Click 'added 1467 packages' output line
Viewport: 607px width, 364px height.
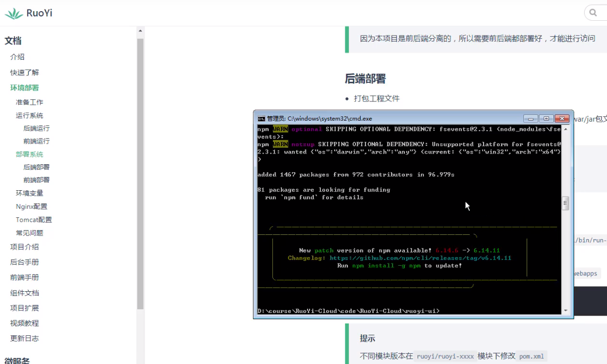coord(356,175)
